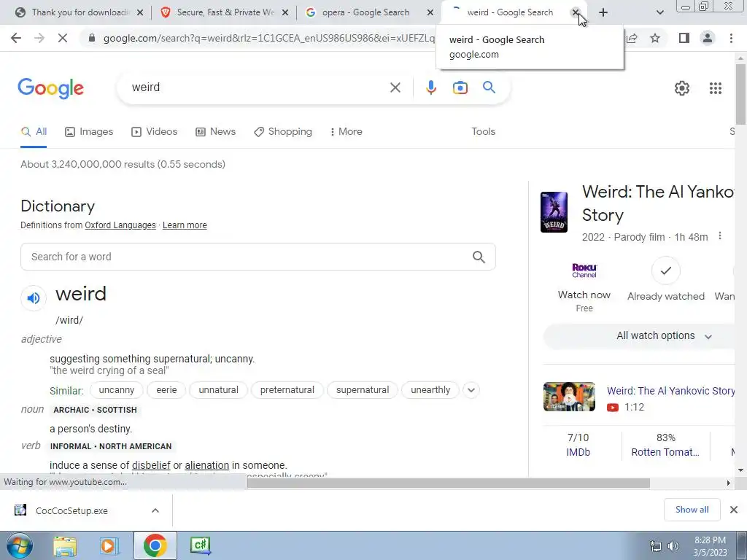The height and width of the screenshot is (560, 747).
Task: Clear the Google search box text
Action: click(x=395, y=87)
